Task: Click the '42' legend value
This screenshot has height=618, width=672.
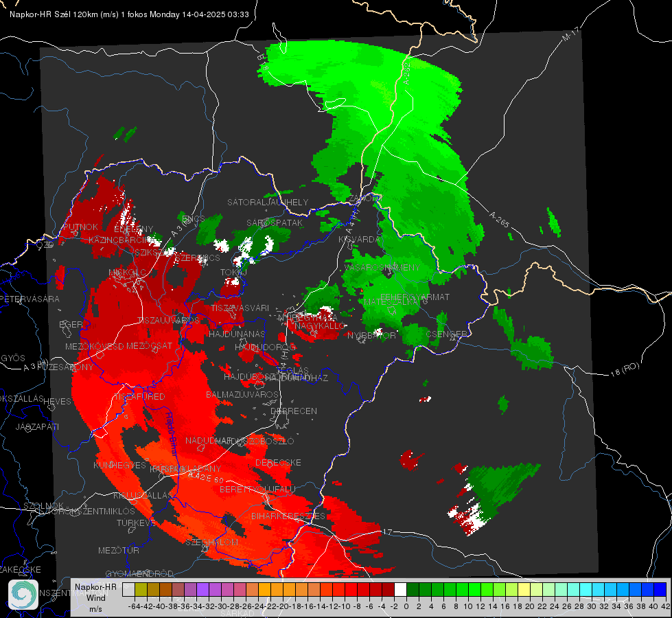Action: [666, 606]
